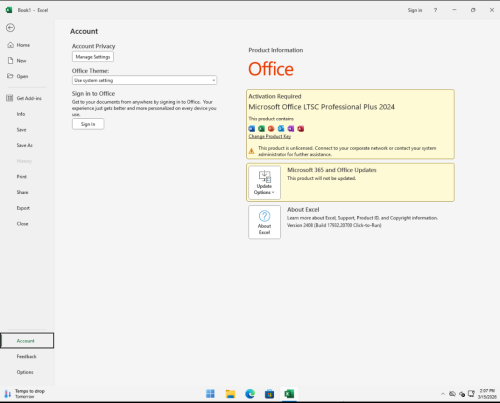Click the Excel icon on the taskbar
Viewport: 500px width, 403px height.
point(289,394)
